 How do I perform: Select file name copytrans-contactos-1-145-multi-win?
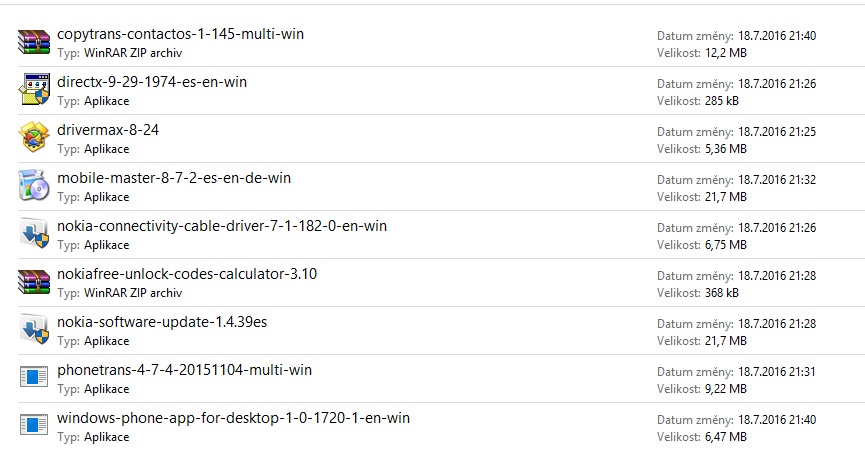click(x=180, y=34)
